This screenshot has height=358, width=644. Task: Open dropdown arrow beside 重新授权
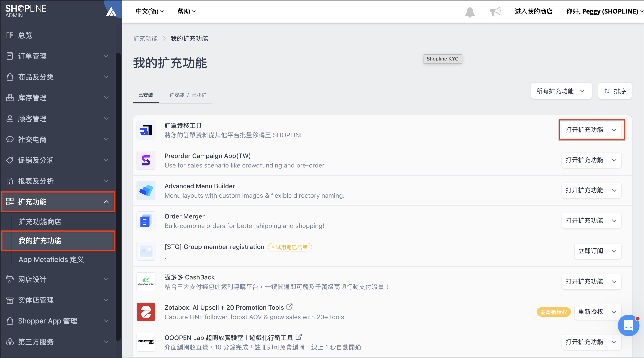tap(614, 312)
